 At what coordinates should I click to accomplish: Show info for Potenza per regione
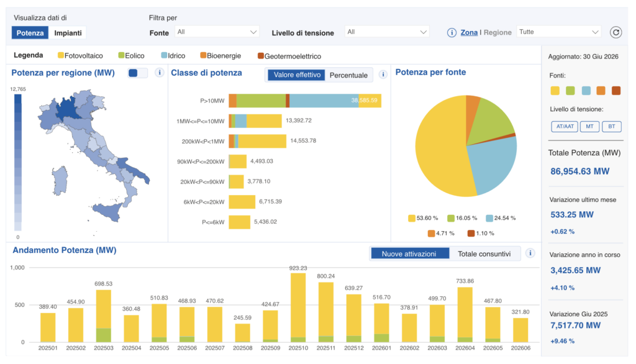click(x=160, y=73)
